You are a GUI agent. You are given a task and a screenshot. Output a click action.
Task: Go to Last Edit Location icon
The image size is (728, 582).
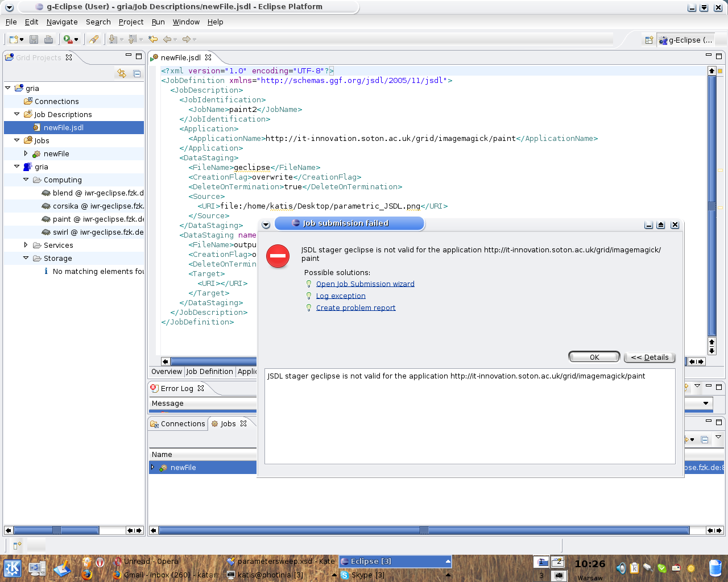153,39
